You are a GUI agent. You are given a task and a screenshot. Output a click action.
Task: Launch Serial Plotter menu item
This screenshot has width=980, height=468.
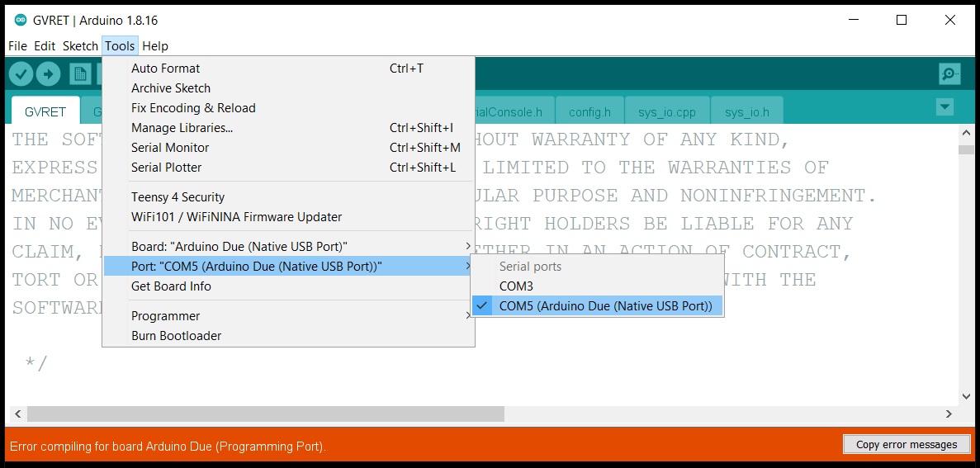(288, 168)
